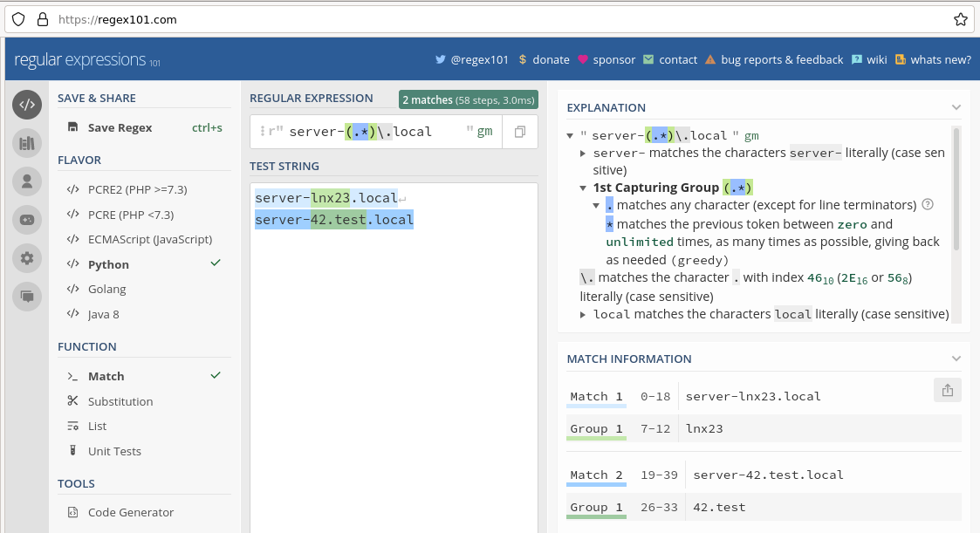Copy regex with the clipboard icon
The image size is (980, 533).
tap(520, 132)
